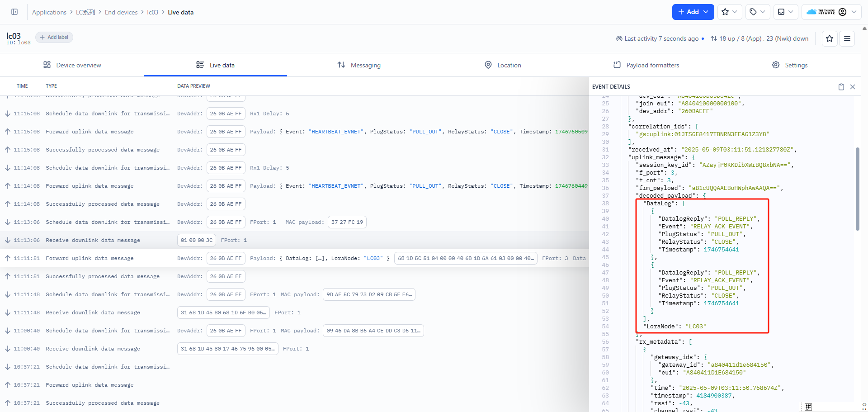Open the inbox notifications dropdown
This screenshot has height=412, width=868.
pyautogui.click(x=785, y=12)
